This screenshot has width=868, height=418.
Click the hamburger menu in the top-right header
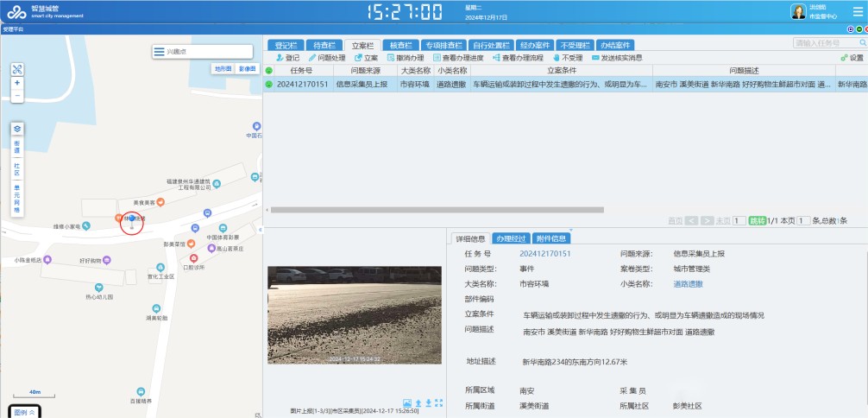[x=857, y=12]
